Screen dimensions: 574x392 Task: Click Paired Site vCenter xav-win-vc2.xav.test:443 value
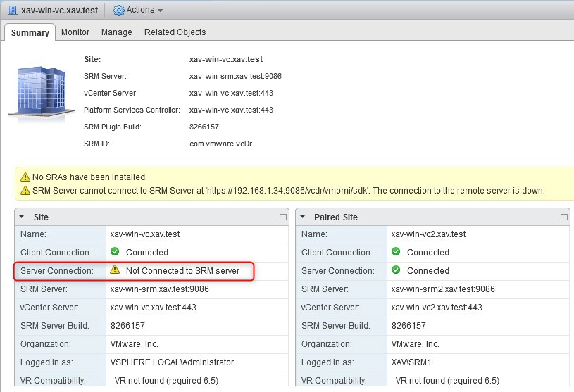tap(437, 307)
